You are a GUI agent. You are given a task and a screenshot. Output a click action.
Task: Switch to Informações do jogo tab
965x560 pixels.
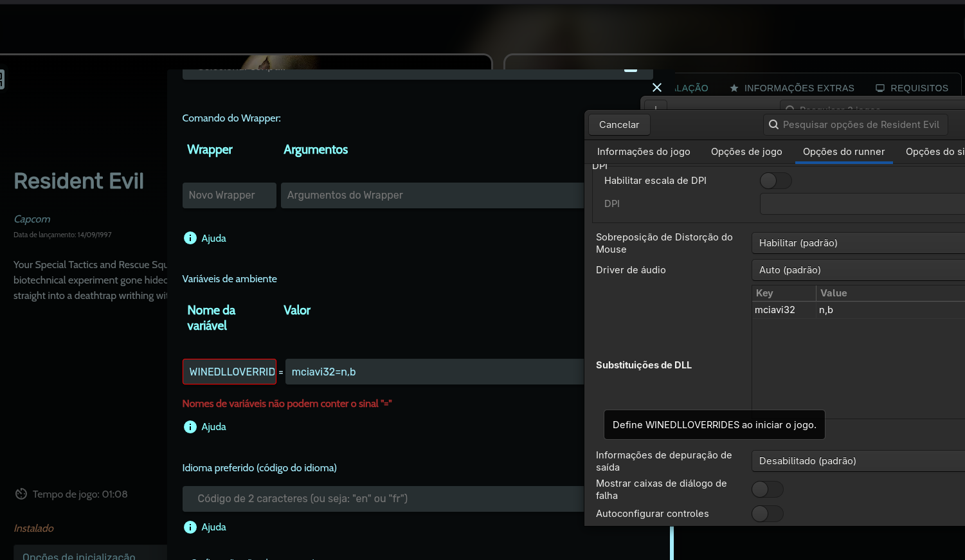[644, 152]
